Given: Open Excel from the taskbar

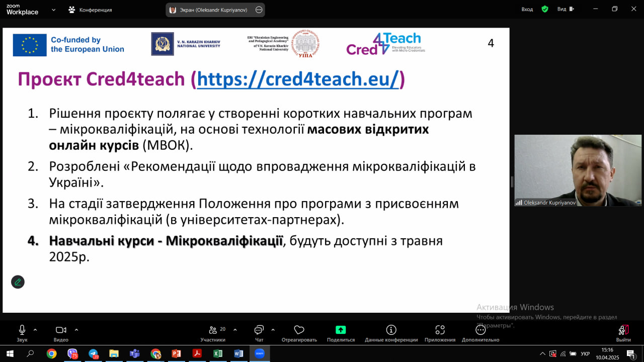Looking at the screenshot, I should coord(218,353).
